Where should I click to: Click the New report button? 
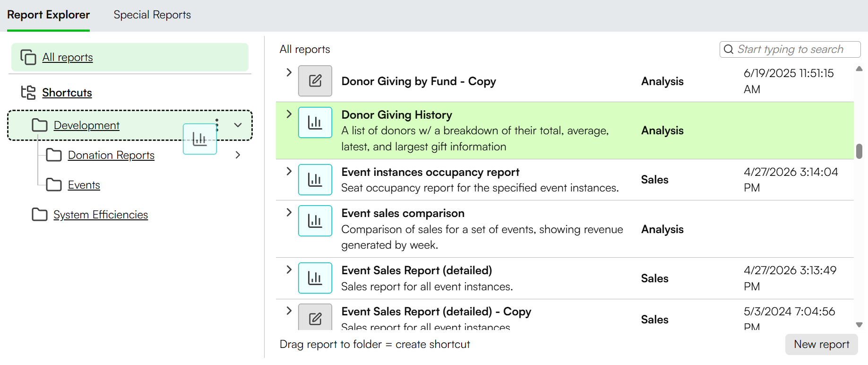[x=822, y=344]
